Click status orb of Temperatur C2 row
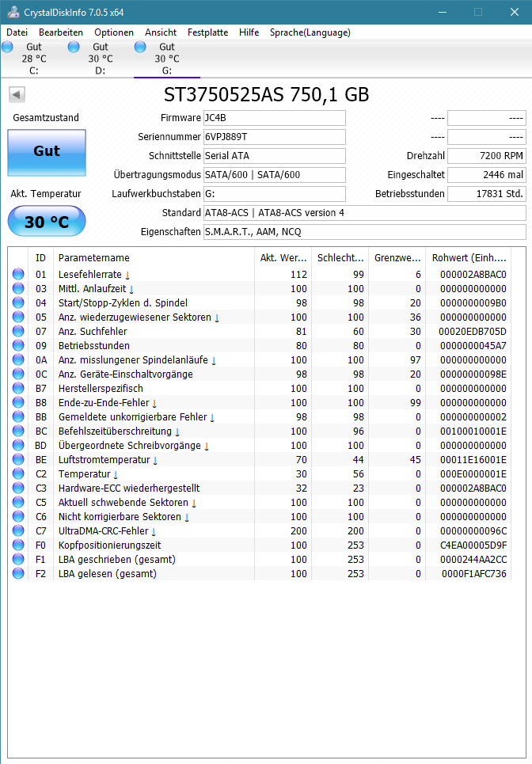 [18, 473]
